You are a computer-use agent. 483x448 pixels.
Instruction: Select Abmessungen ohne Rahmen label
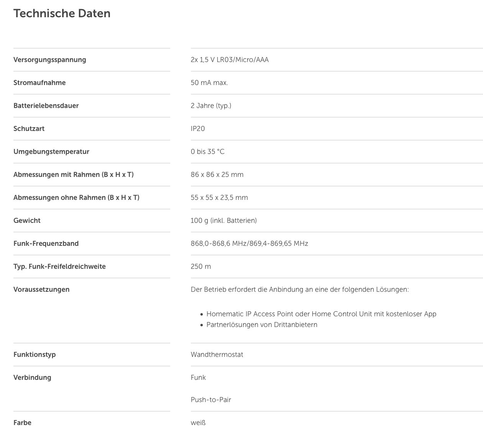76,198
